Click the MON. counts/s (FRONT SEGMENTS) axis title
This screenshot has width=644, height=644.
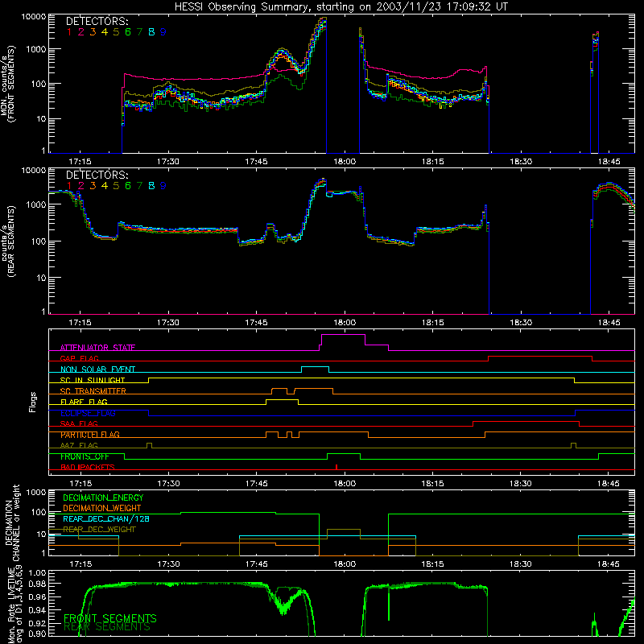pos(7,85)
